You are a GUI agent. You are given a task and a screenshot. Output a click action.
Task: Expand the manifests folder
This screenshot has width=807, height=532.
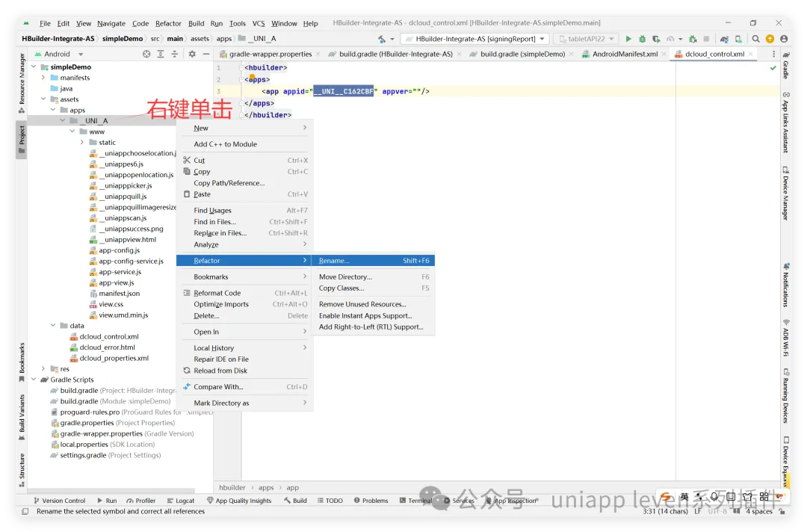(x=43, y=78)
